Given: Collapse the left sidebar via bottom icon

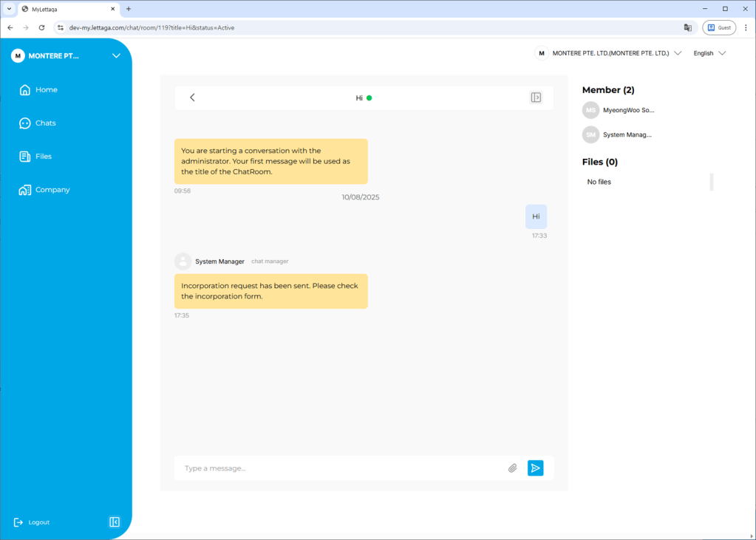Looking at the screenshot, I should coord(115,522).
